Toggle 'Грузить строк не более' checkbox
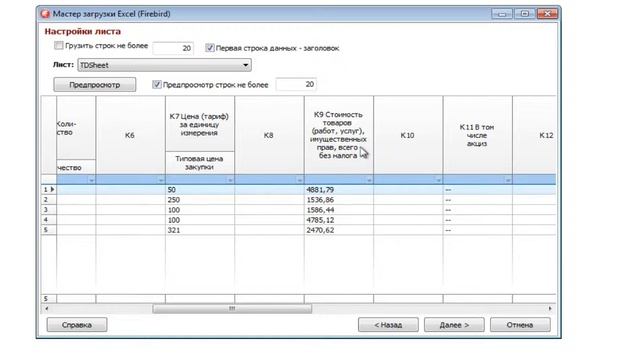This screenshot has width=640, height=360. [x=58, y=46]
